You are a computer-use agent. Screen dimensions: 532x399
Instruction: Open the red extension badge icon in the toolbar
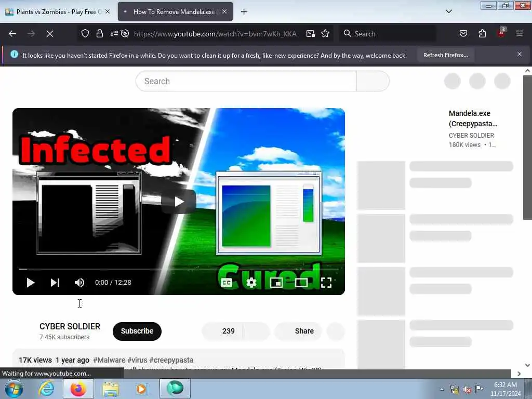pos(501,33)
